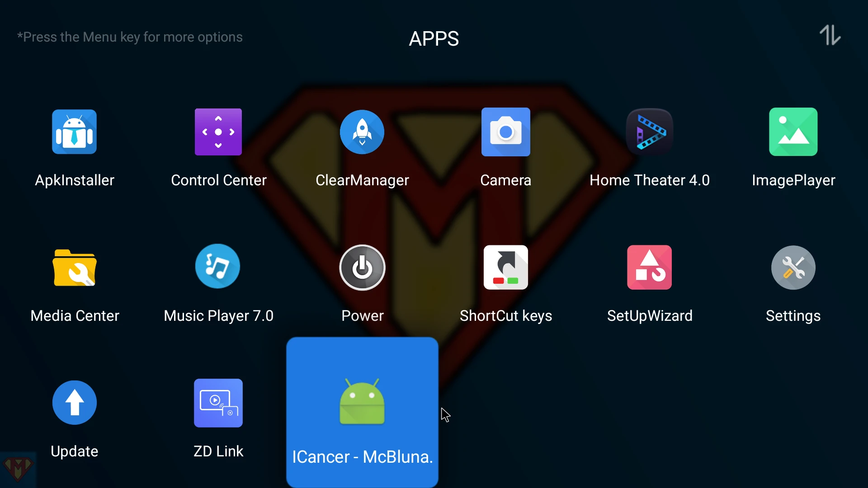Open the ApkInstaller app icon
The width and height of the screenshot is (868, 488).
pyautogui.click(x=75, y=131)
